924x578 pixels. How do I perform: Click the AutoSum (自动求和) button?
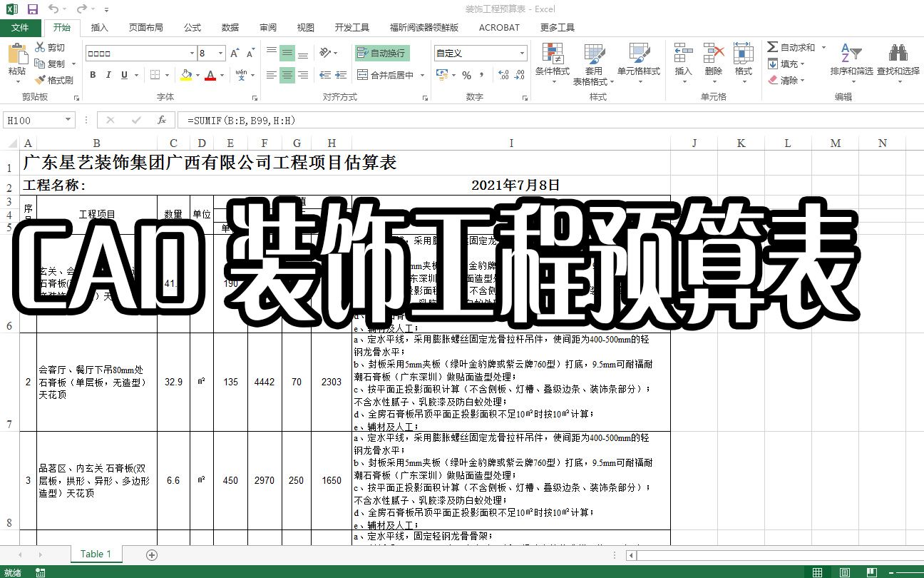tap(791, 47)
